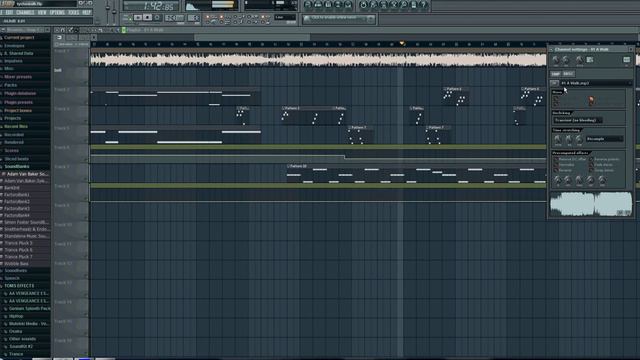
Task: Click the time stretching time knob
Action: (579, 140)
